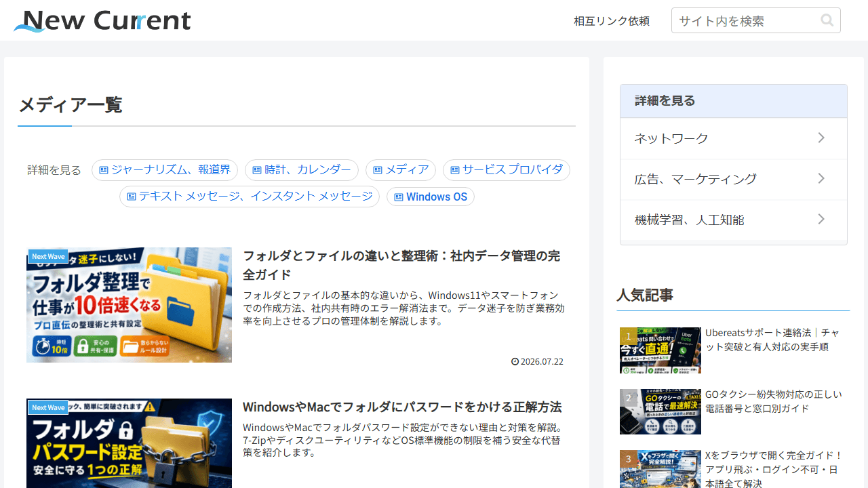This screenshot has width=868, height=488.
Task: Open the 広告、マーケティング sidebar category
Action: (x=734, y=179)
